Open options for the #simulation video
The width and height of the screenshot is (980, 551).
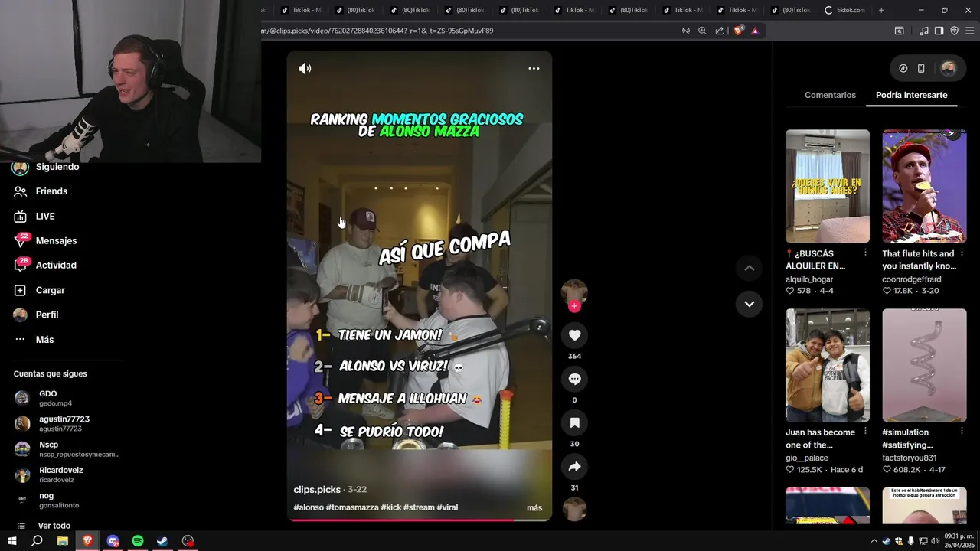pyautogui.click(x=962, y=432)
